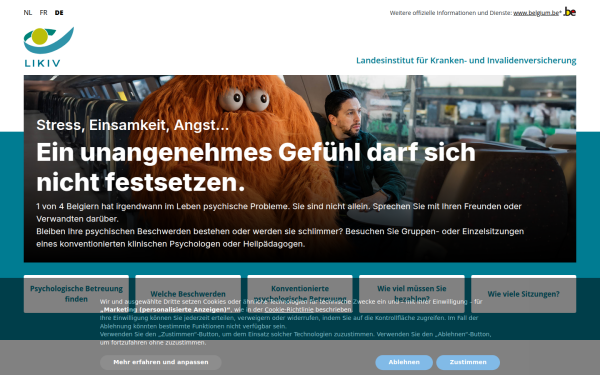Screen dimensions: 600x375
Task: Switch language to FR
Action: (x=43, y=13)
